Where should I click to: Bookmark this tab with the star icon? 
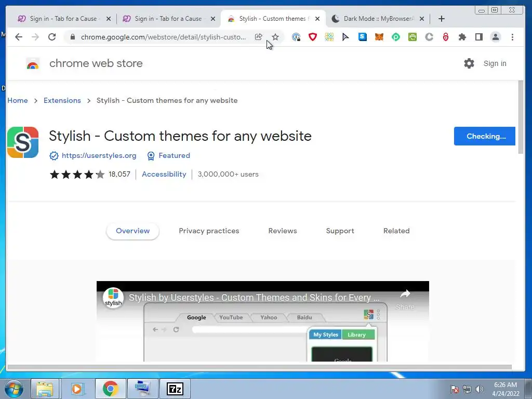[x=275, y=37]
